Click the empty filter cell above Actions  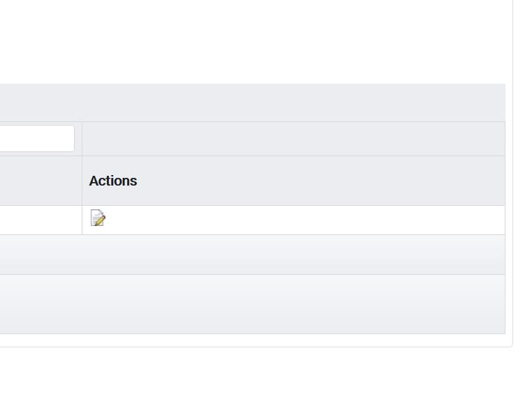293,139
